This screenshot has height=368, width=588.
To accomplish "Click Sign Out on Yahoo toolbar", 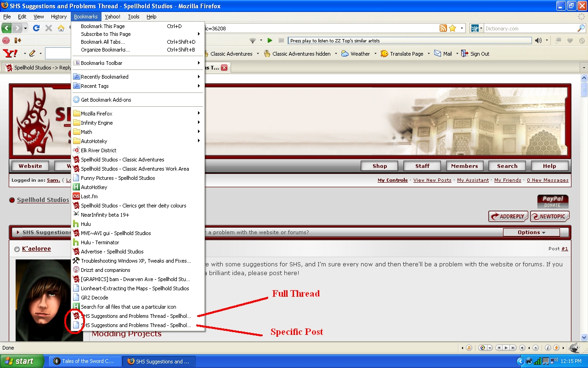I will pyautogui.click(x=475, y=54).
